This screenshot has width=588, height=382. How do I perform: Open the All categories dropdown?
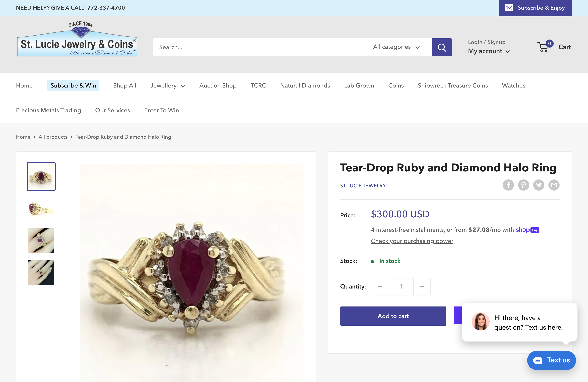[x=396, y=47]
